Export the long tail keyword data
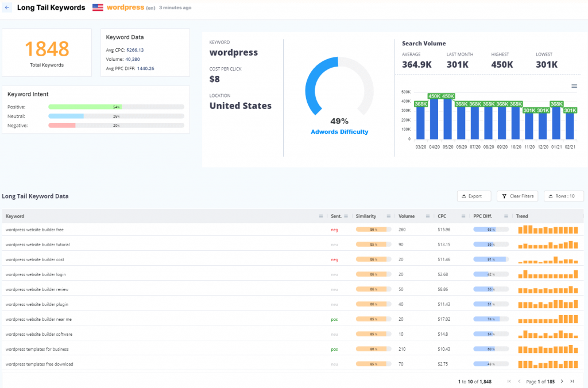The height and width of the screenshot is (388, 588). (x=474, y=196)
